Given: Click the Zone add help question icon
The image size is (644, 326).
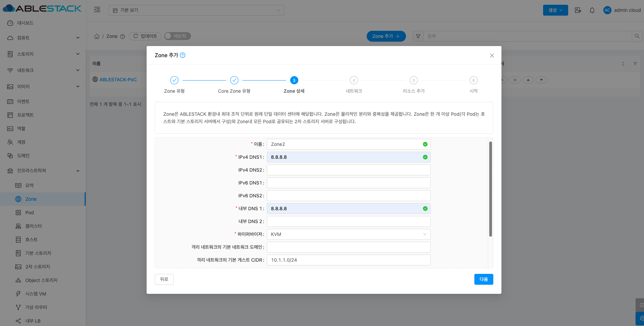Looking at the screenshot, I should [x=183, y=55].
